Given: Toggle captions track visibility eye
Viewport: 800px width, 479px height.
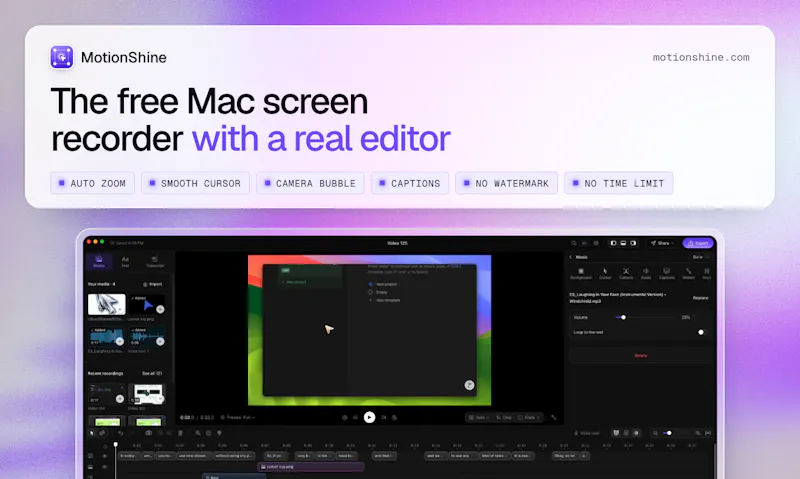Looking at the screenshot, I should coord(105,456).
